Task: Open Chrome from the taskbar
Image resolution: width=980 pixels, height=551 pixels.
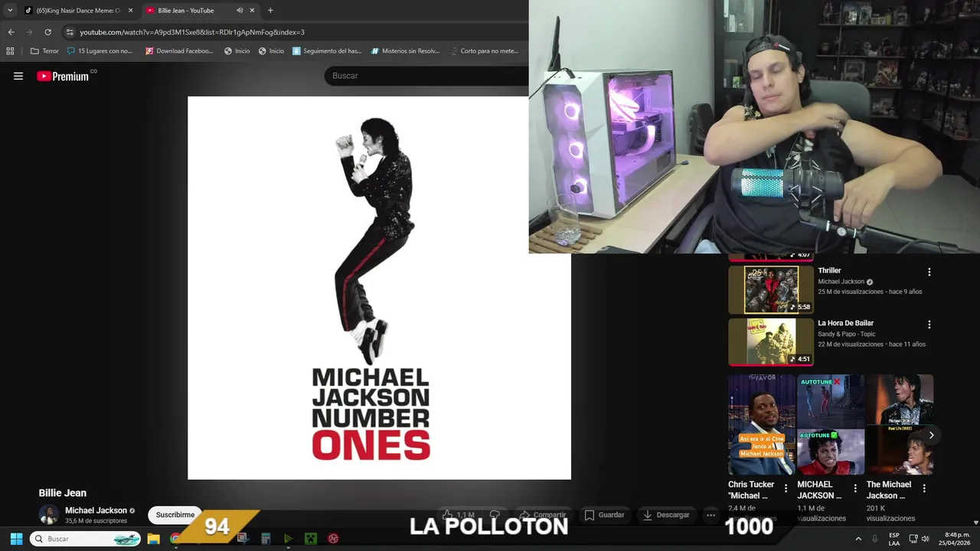Action: pos(175,539)
